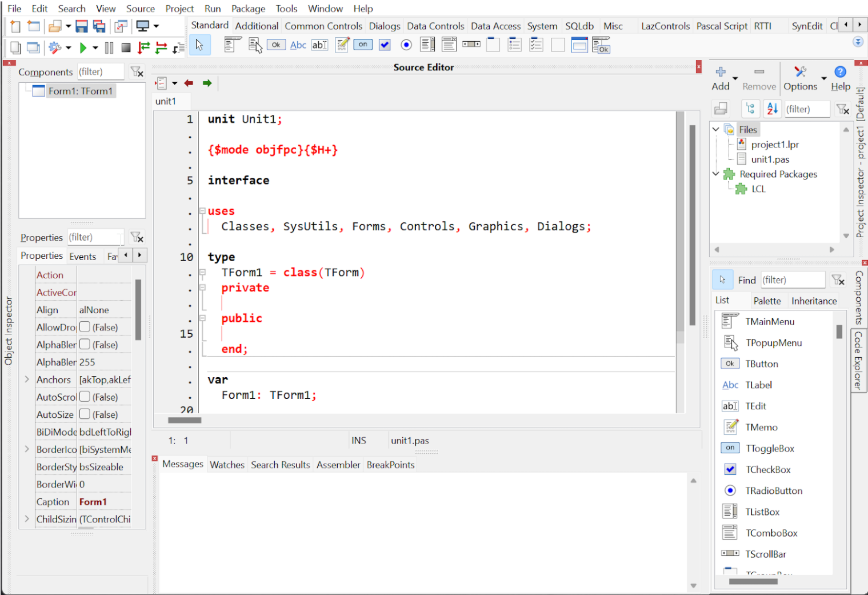Open the dropdown arrow next to Run button
This screenshot has width=868, height=595.
(95, 47)
